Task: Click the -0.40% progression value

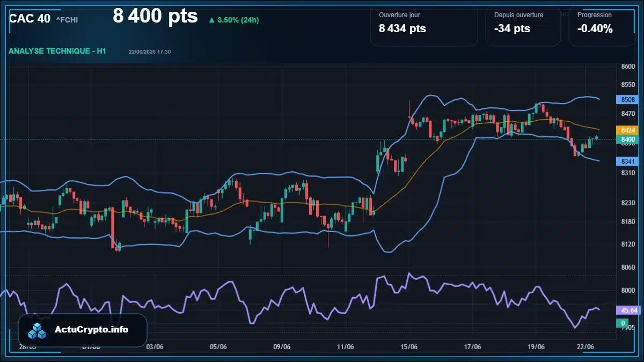Action: point(595,28)
